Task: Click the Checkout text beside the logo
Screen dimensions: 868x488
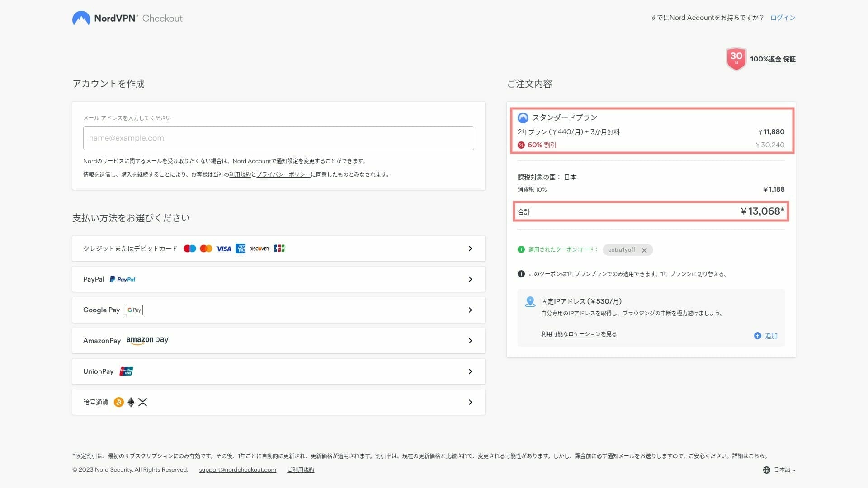Action: pos(162,19)
